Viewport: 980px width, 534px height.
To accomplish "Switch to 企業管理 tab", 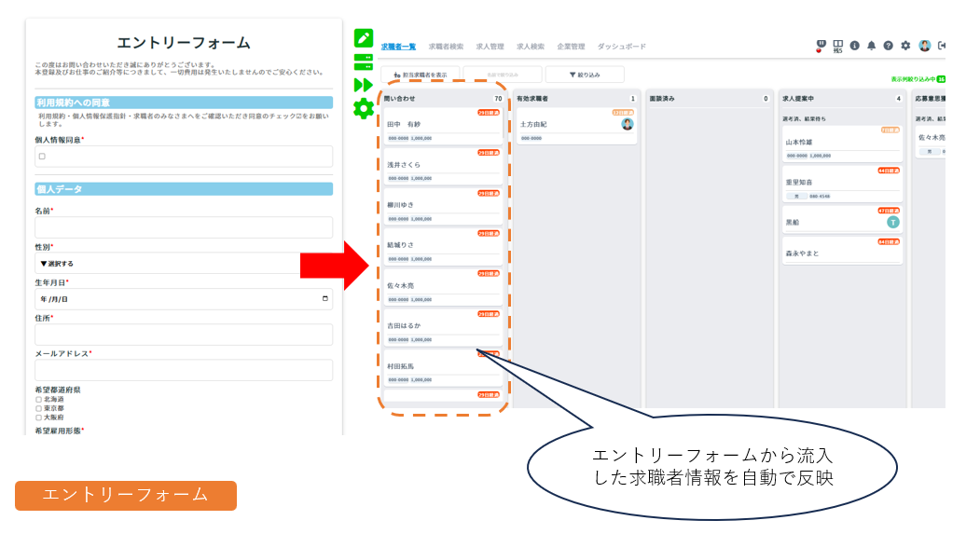I will 571,47.
